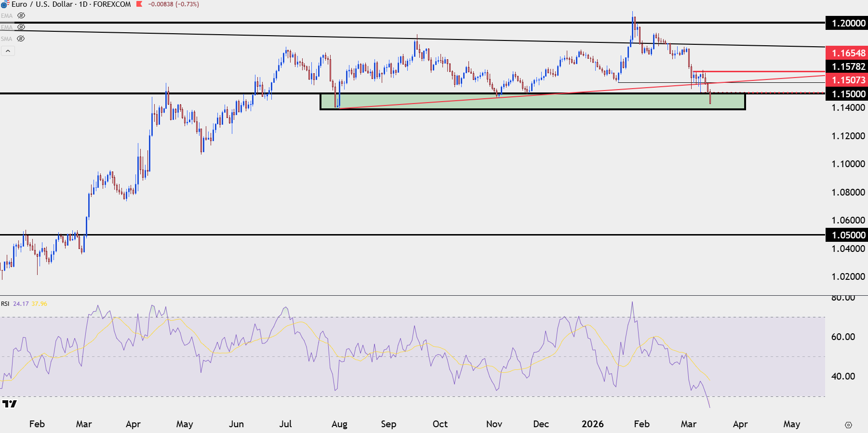Click the 60.00 RSI scale value
The image size is (868, 433).
point(843,337)
